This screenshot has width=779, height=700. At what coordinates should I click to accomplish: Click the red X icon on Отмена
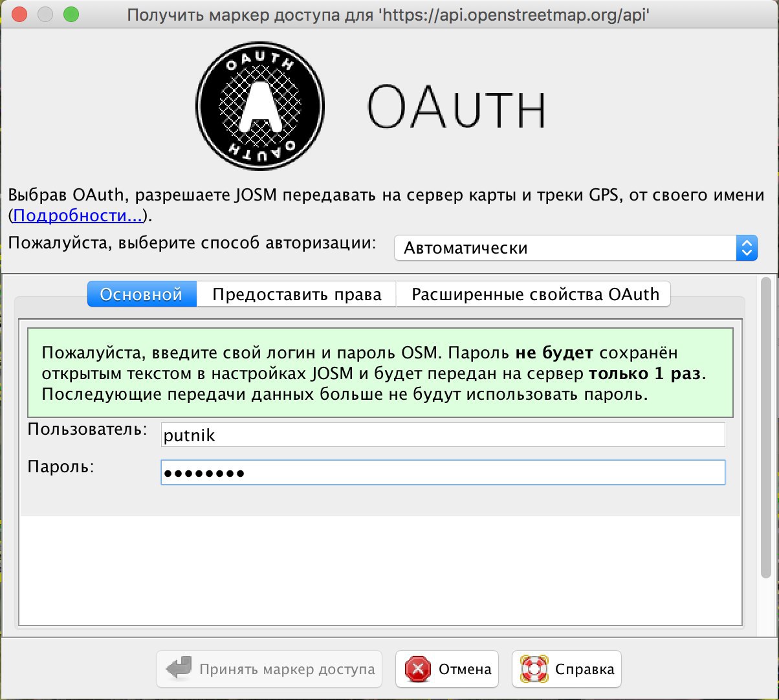[418, 669]
